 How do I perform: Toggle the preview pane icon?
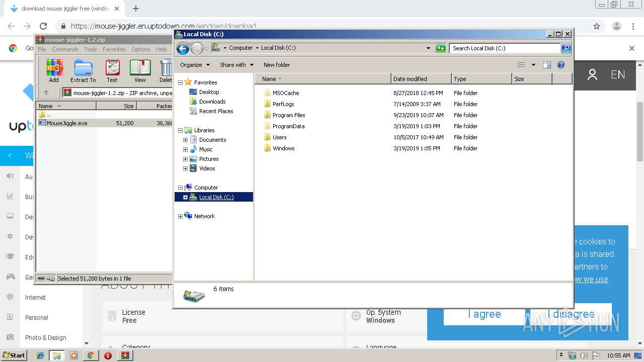point(547,65)
